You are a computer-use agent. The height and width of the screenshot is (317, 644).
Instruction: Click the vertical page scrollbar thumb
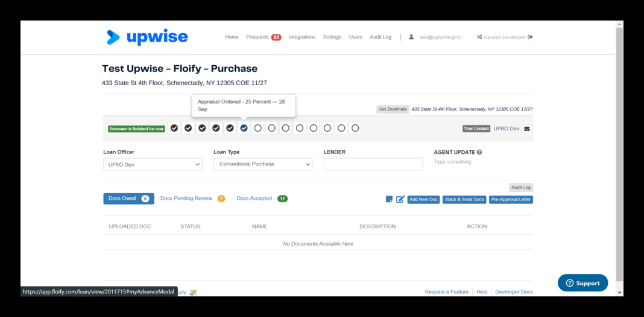620,154
